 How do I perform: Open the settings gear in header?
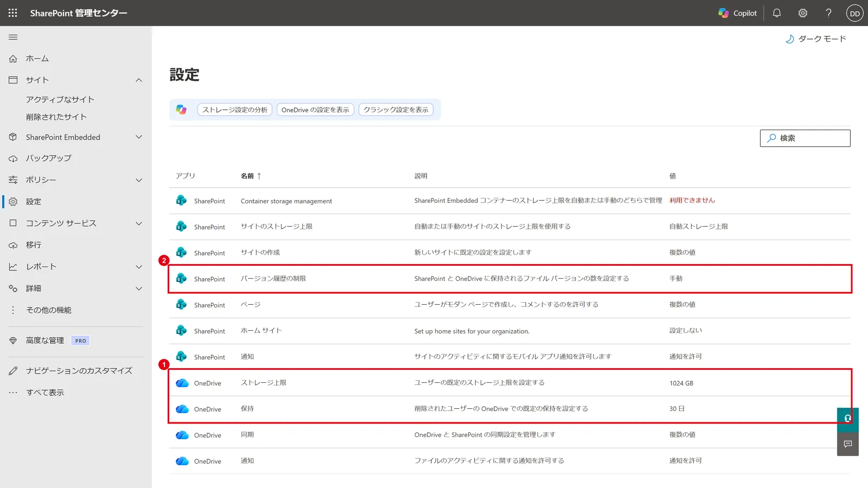point(803,13)
